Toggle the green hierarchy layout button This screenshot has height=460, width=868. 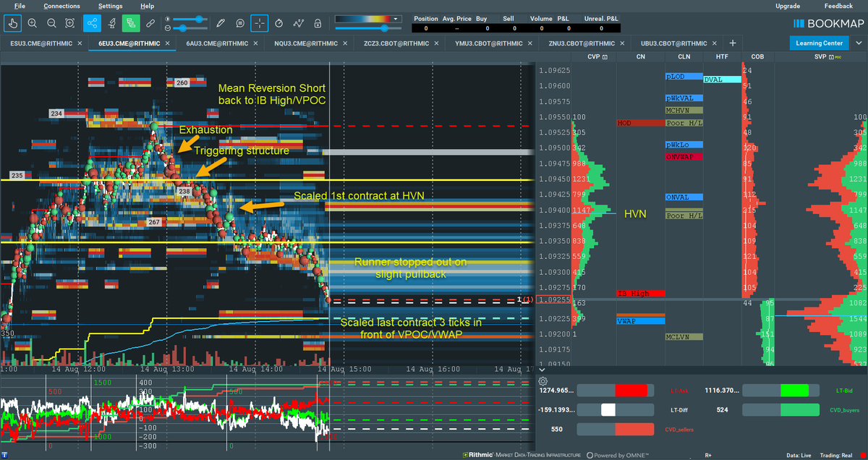(131, 23)
